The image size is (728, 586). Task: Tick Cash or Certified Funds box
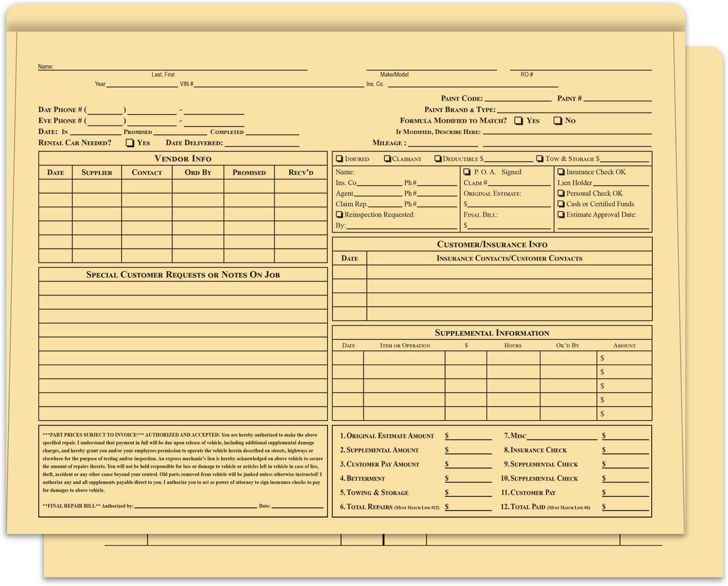(560, 204)
